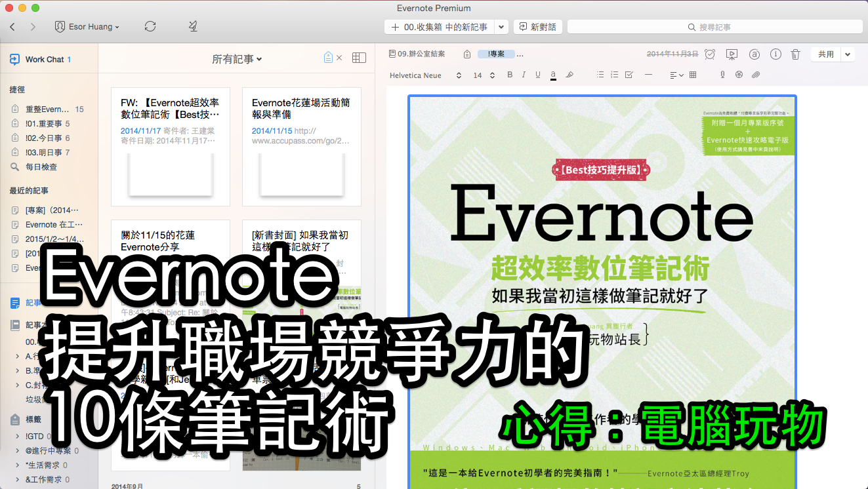Create a new note in 00.收集箱
The height and width of the screenshot is (489, 868).
click(x=439, y=27)
